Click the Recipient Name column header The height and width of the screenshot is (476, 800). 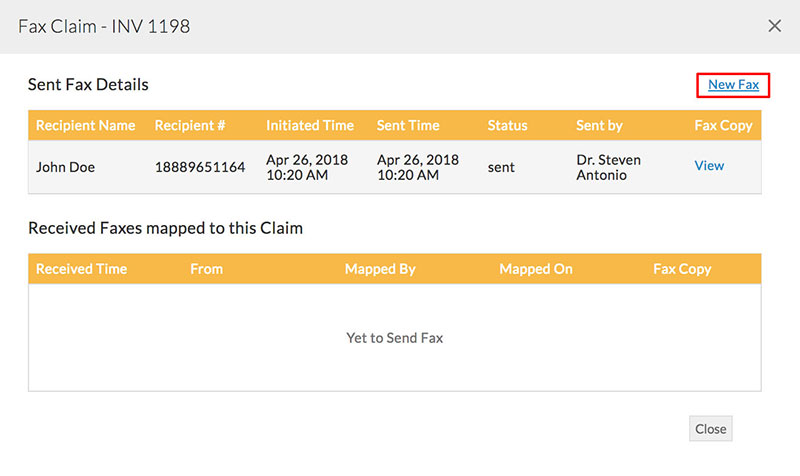(85, 126)
